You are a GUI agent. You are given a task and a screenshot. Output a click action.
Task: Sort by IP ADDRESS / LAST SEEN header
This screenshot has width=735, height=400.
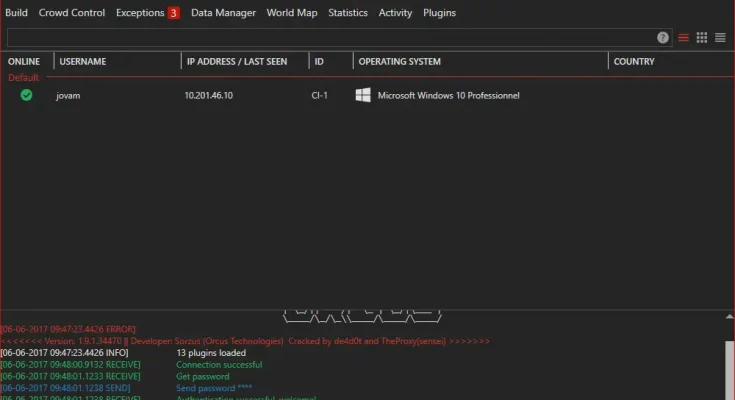tap(237, 62)
